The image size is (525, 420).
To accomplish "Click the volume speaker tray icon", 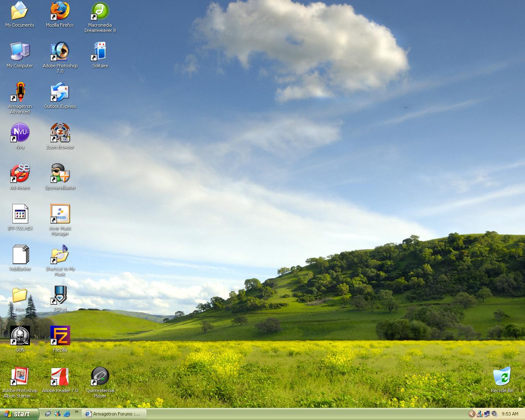I will (x=494, y=414).
